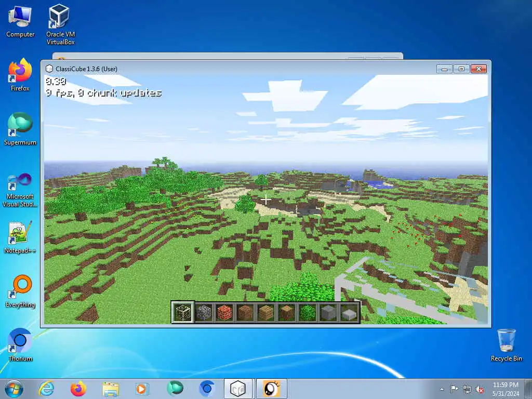Click the ClassiCube cube icon in title bar

click(49, 69)
